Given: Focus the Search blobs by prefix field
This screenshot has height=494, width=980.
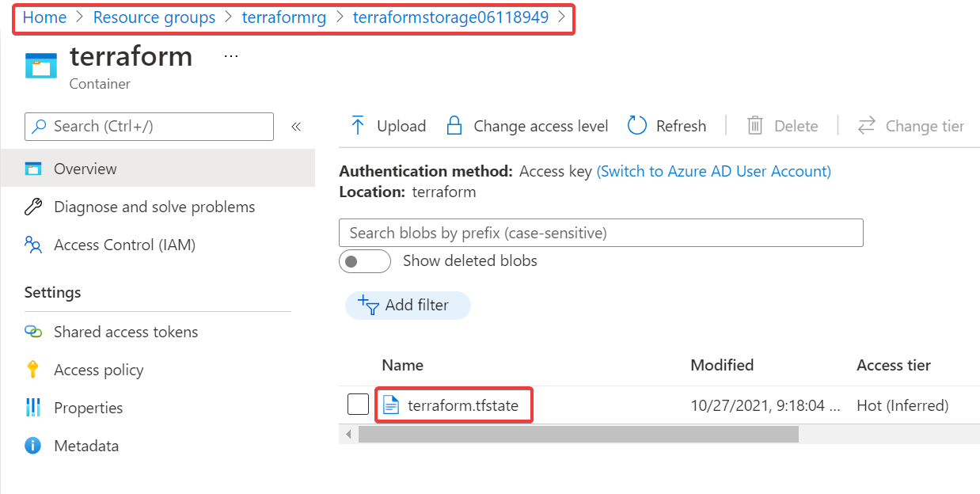Looking at the screenshot, I should (x=601, y=233).
